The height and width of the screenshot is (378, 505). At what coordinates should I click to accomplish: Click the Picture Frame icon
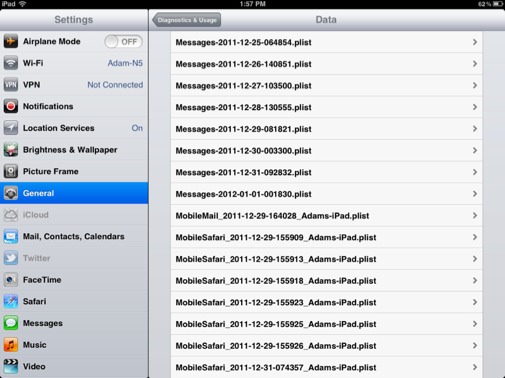pos(11,171)
